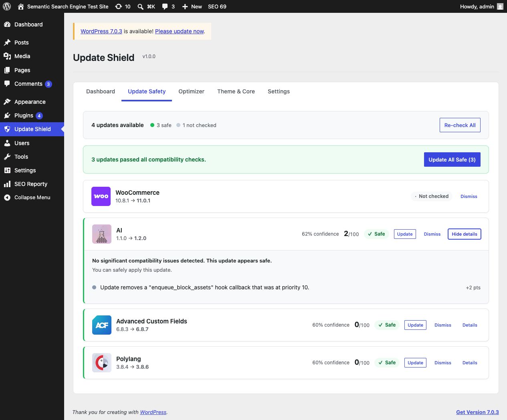Dismiss the WooCommerce update
Image resolution: width=507 pixels, height=420 pixels.
pos(469,196)
